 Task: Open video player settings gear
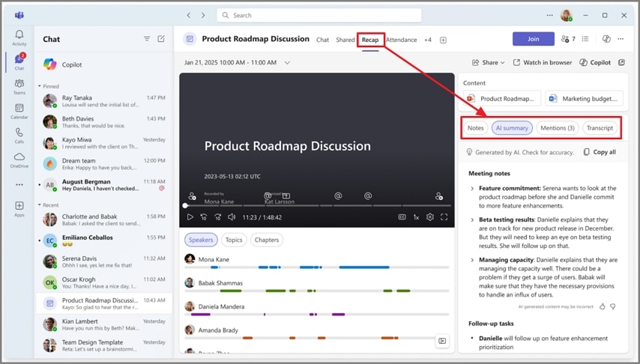coord(430,217)
